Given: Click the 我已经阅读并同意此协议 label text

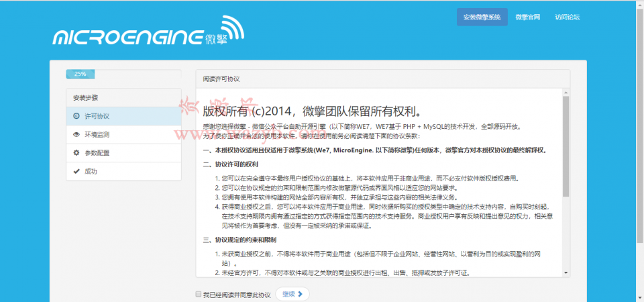Looking at the screenshot, I should pos(237,295).
